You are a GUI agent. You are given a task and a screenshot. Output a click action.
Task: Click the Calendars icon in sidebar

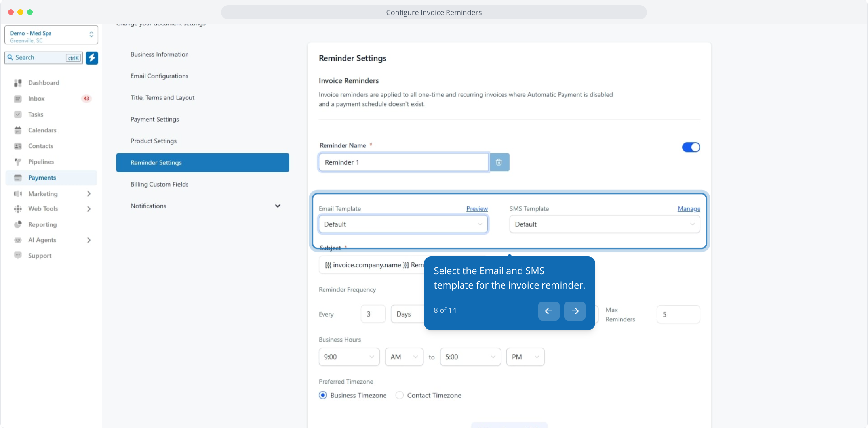pos(18,130)
